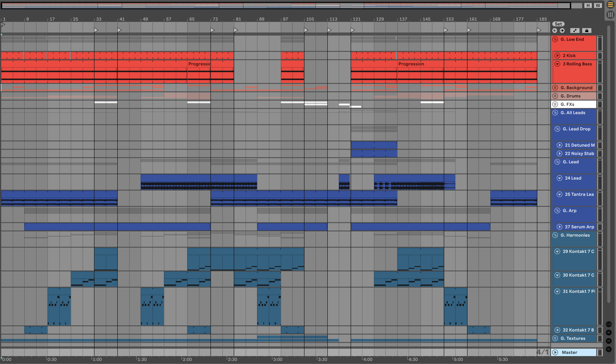Toggle the Returns (R) show button
The width and height of the screenshot is (616, 364).
pyautogui.click(x=609, y=333)
